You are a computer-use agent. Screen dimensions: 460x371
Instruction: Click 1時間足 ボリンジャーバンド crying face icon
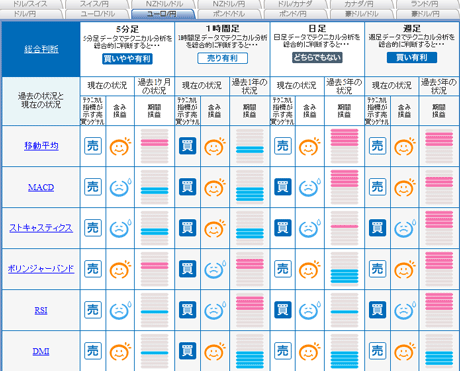215,269
